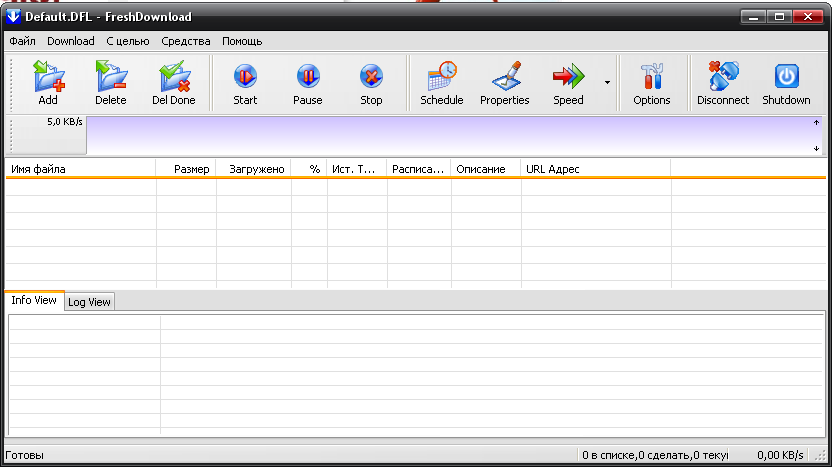The width and height of the screenshot is (832, 467).
Task: Click the Stop toolbar icon
Action: point(371,83)
